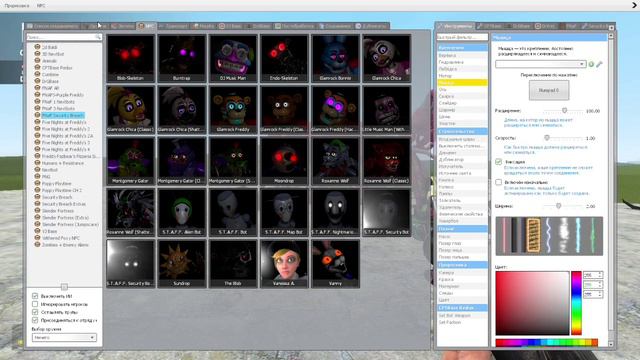
Task: Open 'Zombies + Enemy Aliens' category
Action: [65, 245]
